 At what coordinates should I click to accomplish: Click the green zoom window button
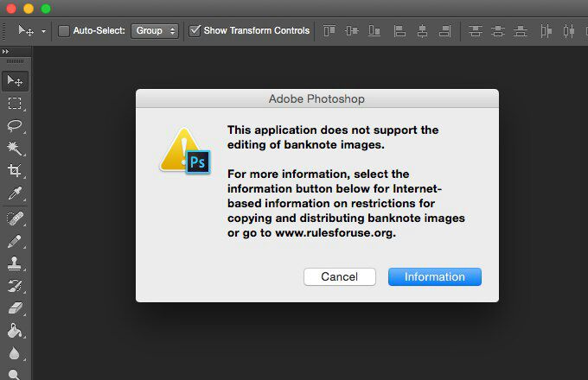(46, 9)
